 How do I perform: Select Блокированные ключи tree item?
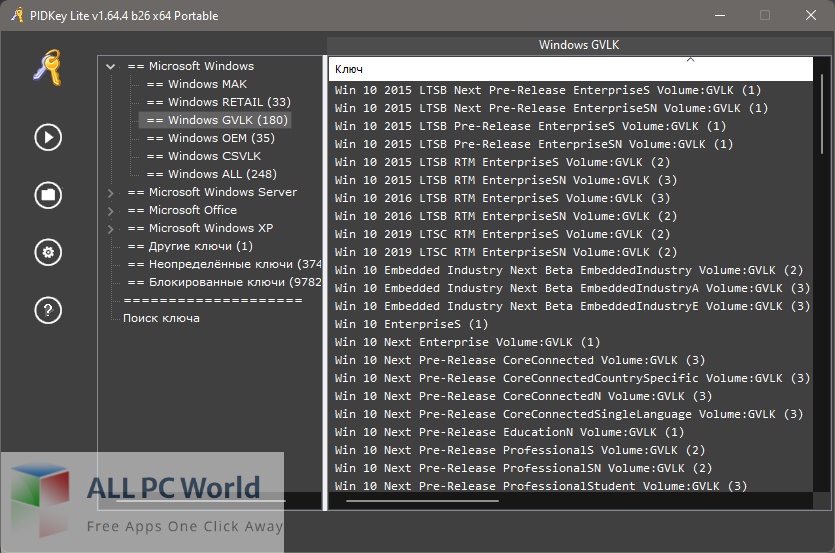[x=224, y=282]
